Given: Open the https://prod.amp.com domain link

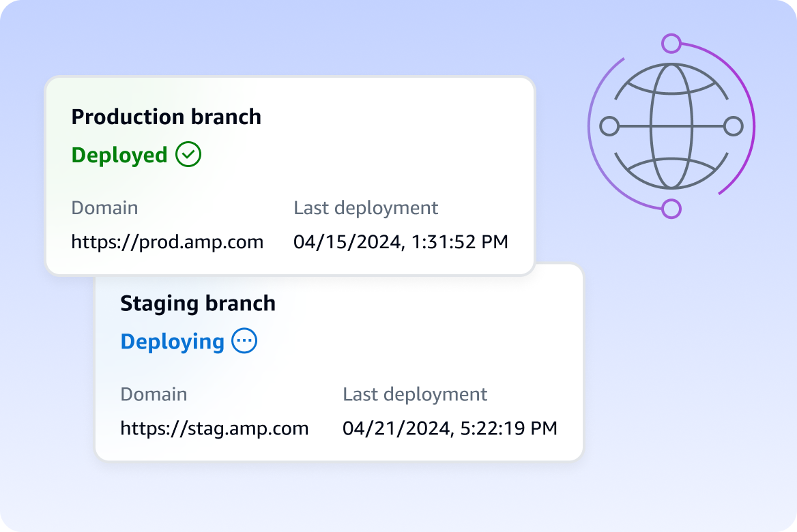Looking at the screenshot, I should [x=167, y=241].
